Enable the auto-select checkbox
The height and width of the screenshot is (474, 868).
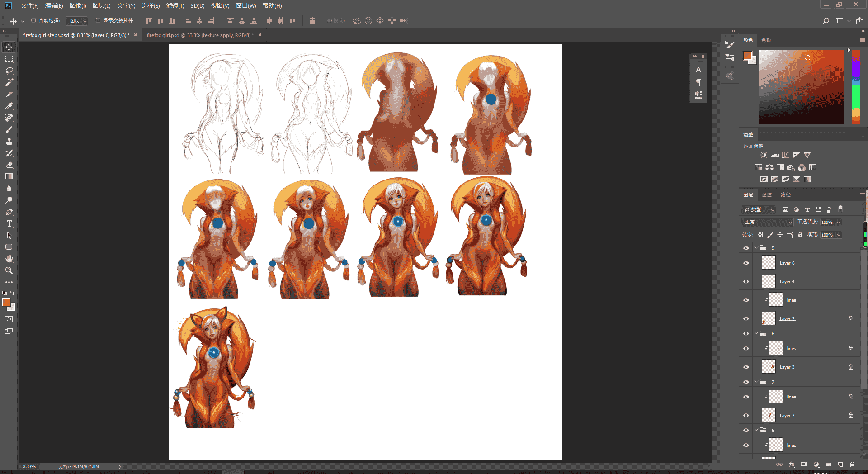click(33, 20)
